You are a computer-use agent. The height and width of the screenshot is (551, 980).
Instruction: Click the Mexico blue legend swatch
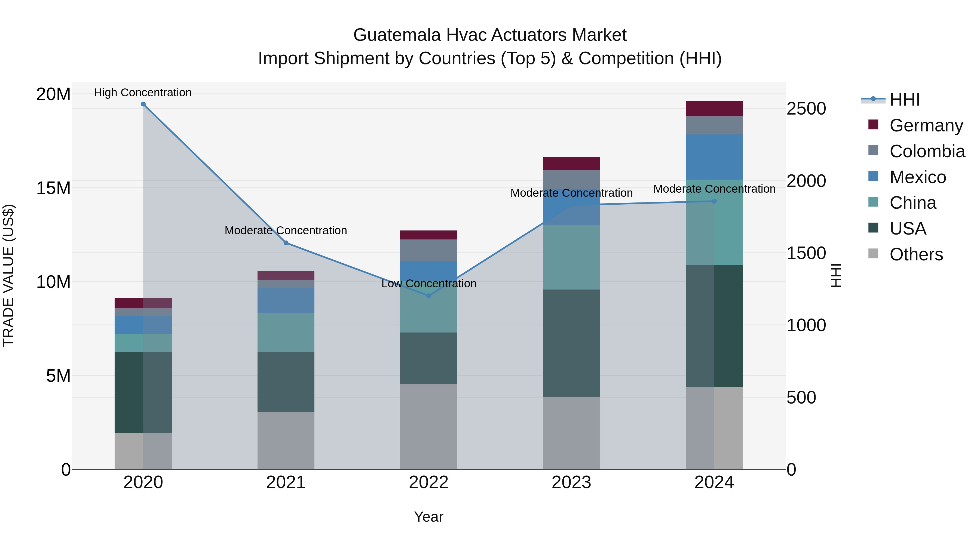coord(874,176)
